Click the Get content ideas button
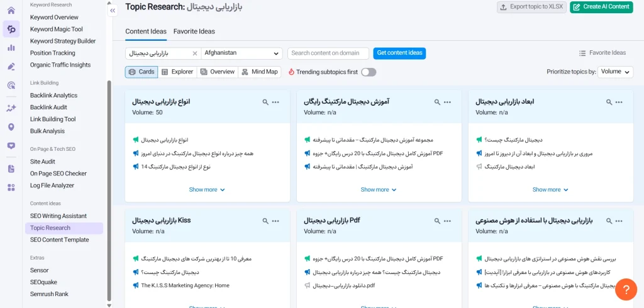The width and height of the screenshot is (644, 308). [x=399, y=53]
